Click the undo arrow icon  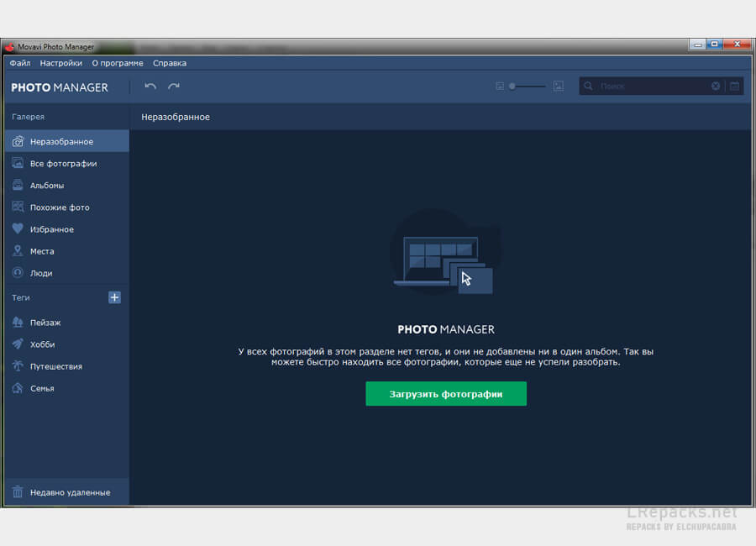(x=150, y=87)
